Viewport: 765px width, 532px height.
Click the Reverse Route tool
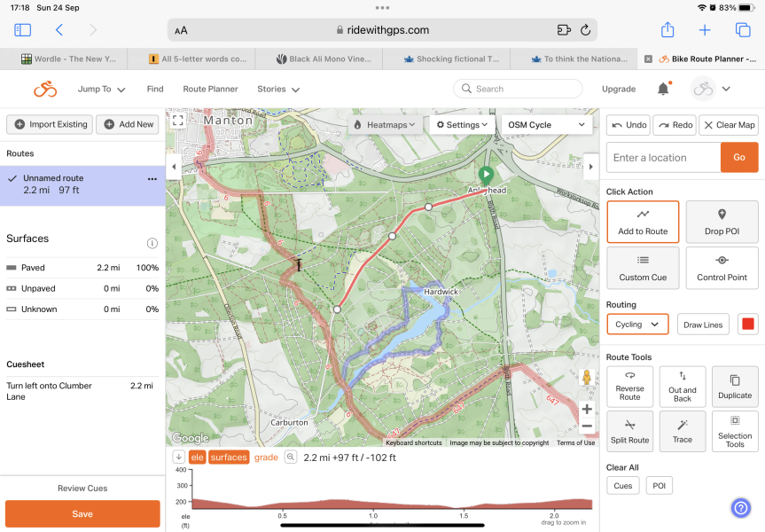[x=630, y=387]
